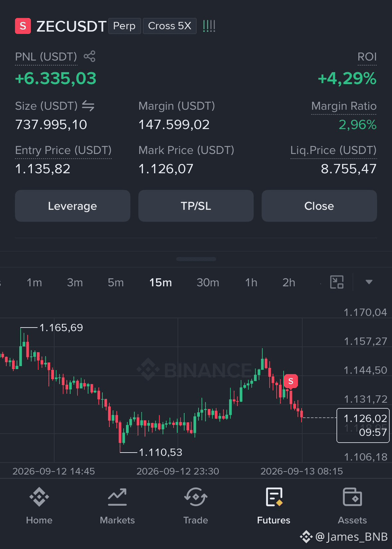Tap the red S short-position badge by ZECUSDT
Viewport: 392px width, 549px height.
(x=23, y=26)
